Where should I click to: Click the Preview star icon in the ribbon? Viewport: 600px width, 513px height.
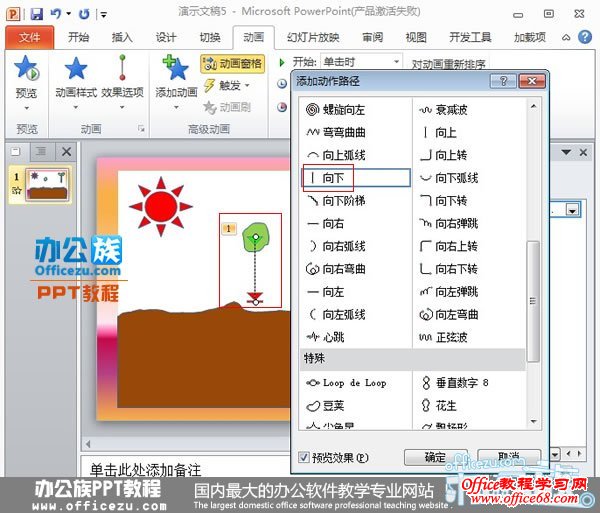(x=26, y=69)
